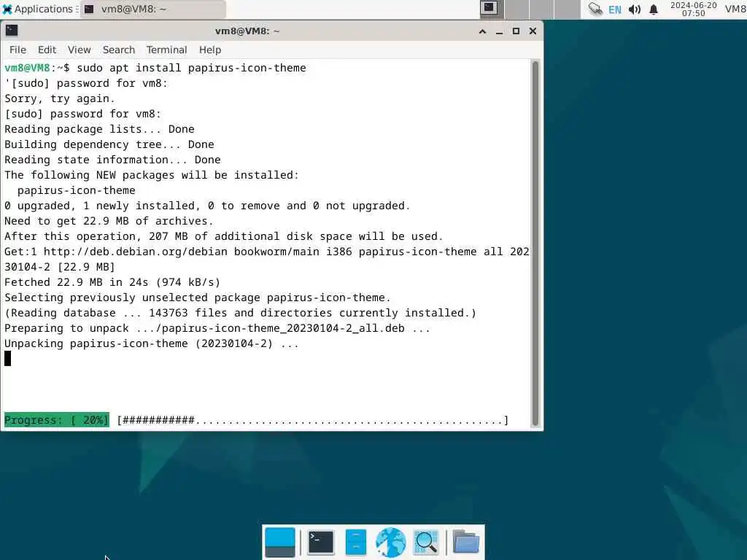
Task: Roll up the terminal window with arrow button
Action: 483,31
